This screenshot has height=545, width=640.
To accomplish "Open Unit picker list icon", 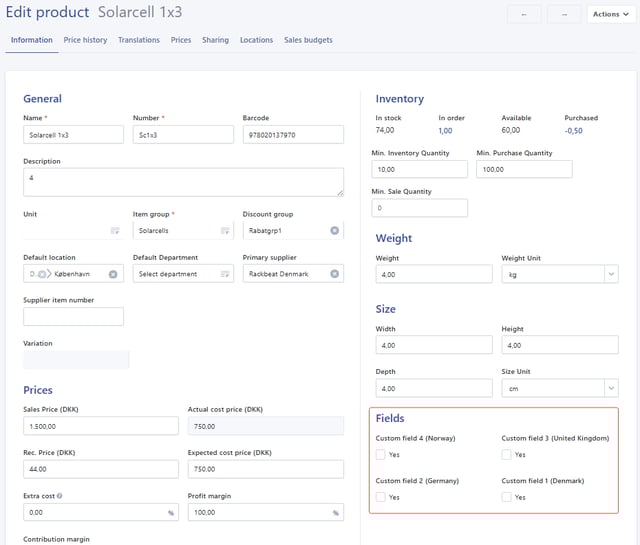I will (115, 231).
